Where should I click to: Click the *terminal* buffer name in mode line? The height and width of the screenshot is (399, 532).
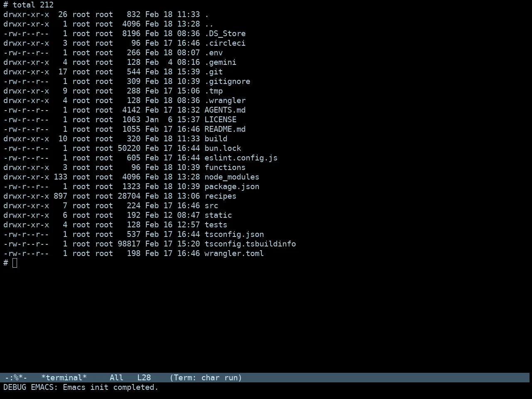click(64, 378)
